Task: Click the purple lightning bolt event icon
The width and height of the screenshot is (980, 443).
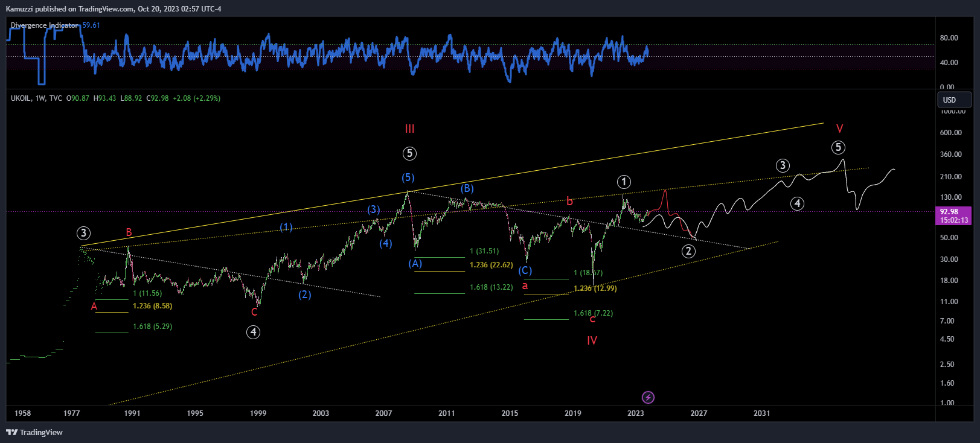Action: 648,397
